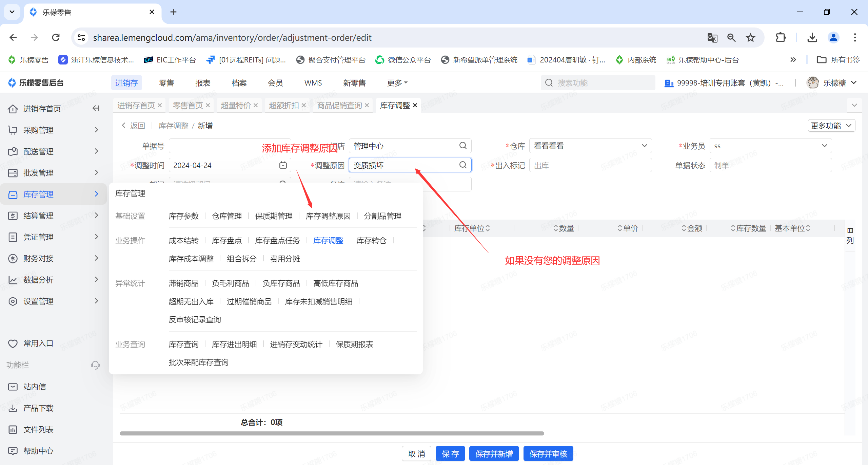Open 档案 top menu

tap(239, 83)
